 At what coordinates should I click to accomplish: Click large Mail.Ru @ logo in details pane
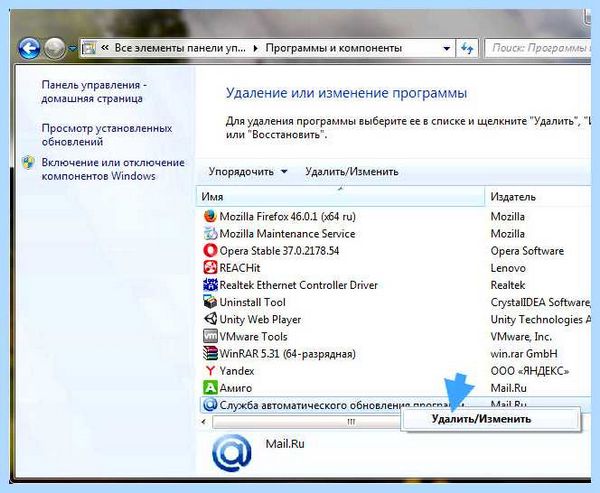(232, 453)
